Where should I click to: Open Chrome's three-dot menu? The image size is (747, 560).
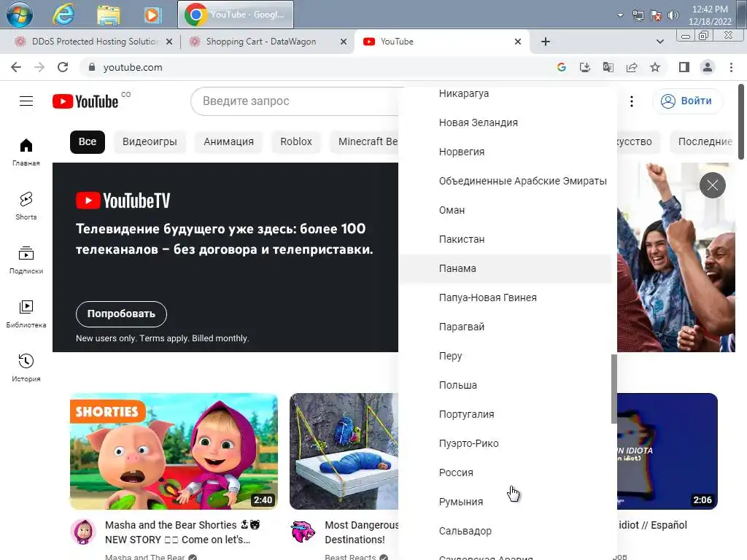point(731,67)
